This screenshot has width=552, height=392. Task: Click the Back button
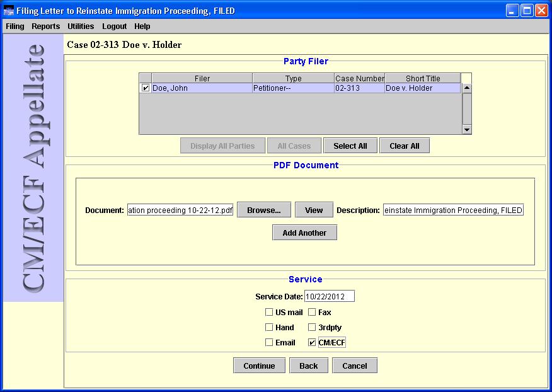coord(309,366)
